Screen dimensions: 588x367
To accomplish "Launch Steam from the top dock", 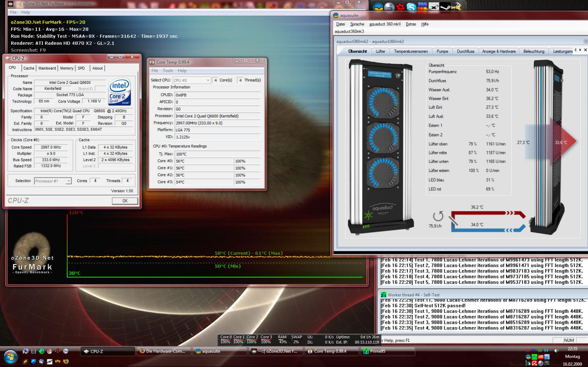I will [x=445, y=7].
